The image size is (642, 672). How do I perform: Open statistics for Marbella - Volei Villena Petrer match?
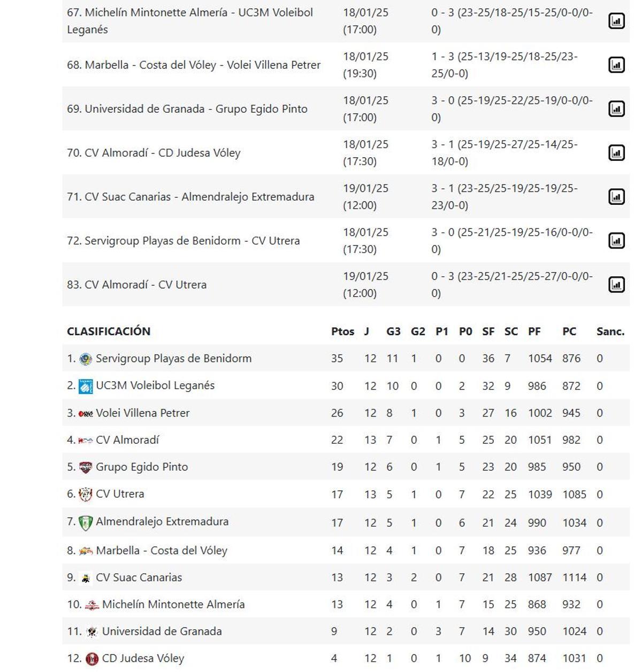(x=617, y=64)
